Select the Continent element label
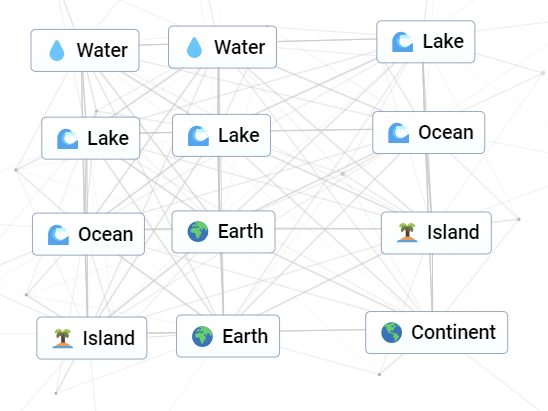Screen dimensions: 548x411 pos(453,332)
